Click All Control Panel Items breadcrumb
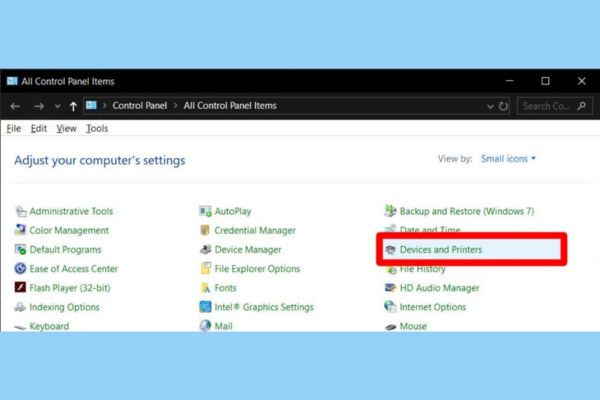Image resolution: width=600 pixels, height=400 pixels. 230,106
